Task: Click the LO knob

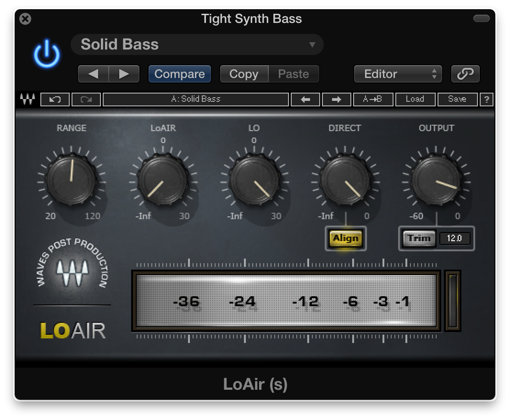Action: pos(254,179)
